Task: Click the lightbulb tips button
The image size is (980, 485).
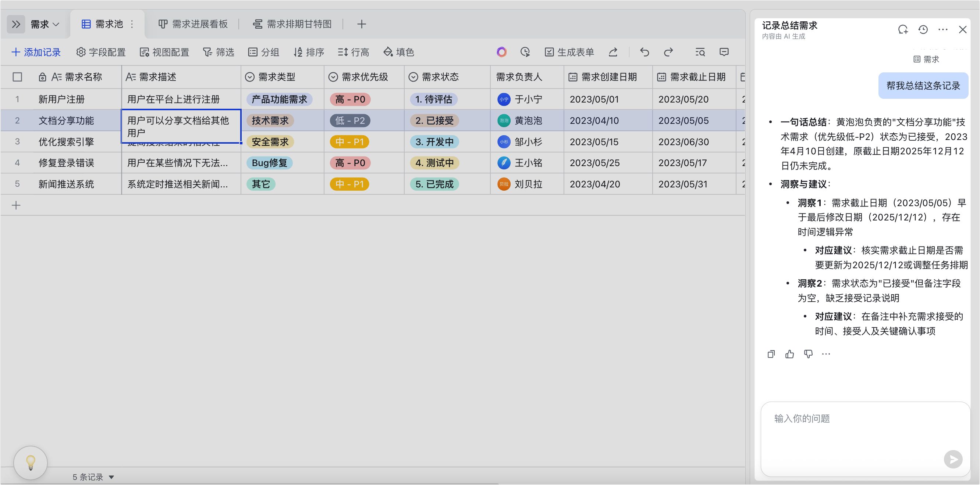Action: tap(31, 463)
